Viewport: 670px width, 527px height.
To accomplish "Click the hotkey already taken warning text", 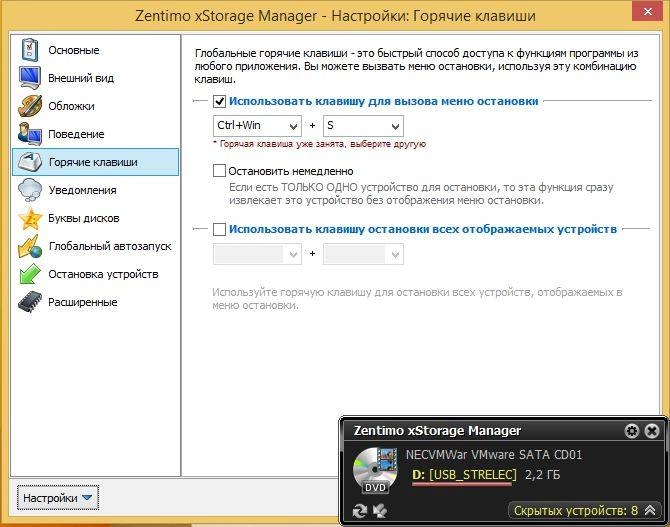I will pyautogui.click(x=320, y=144).
